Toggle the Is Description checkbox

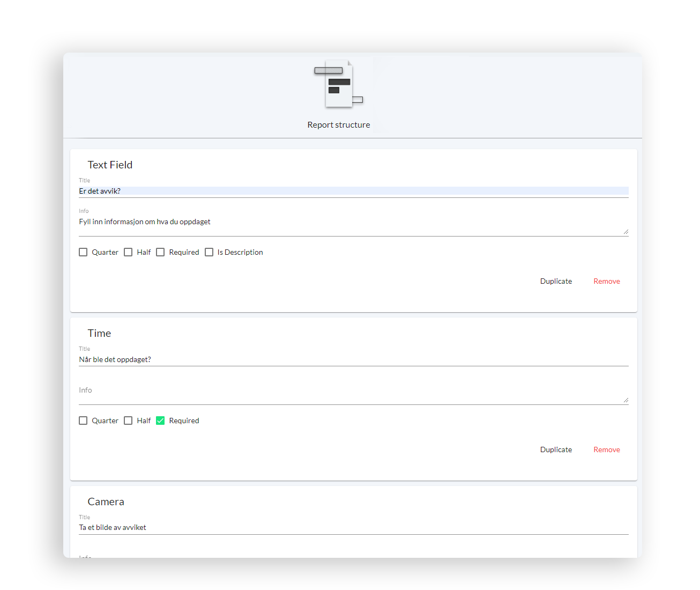209,252
